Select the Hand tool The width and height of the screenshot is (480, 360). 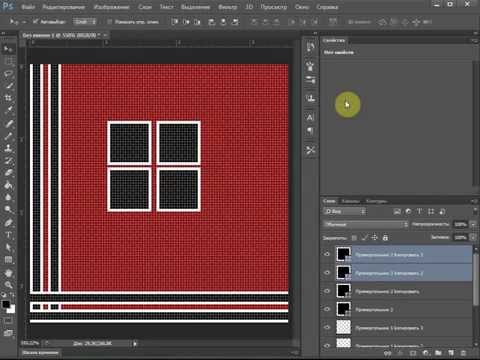[x=8, y=273]
